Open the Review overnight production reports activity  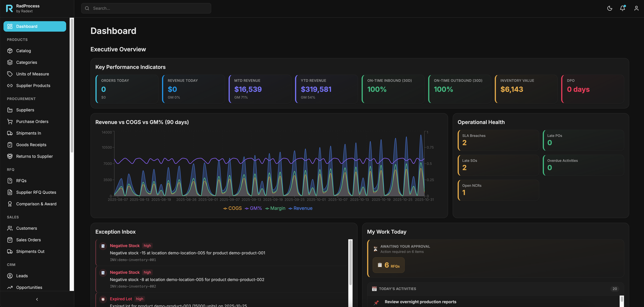tap(420, 302)
